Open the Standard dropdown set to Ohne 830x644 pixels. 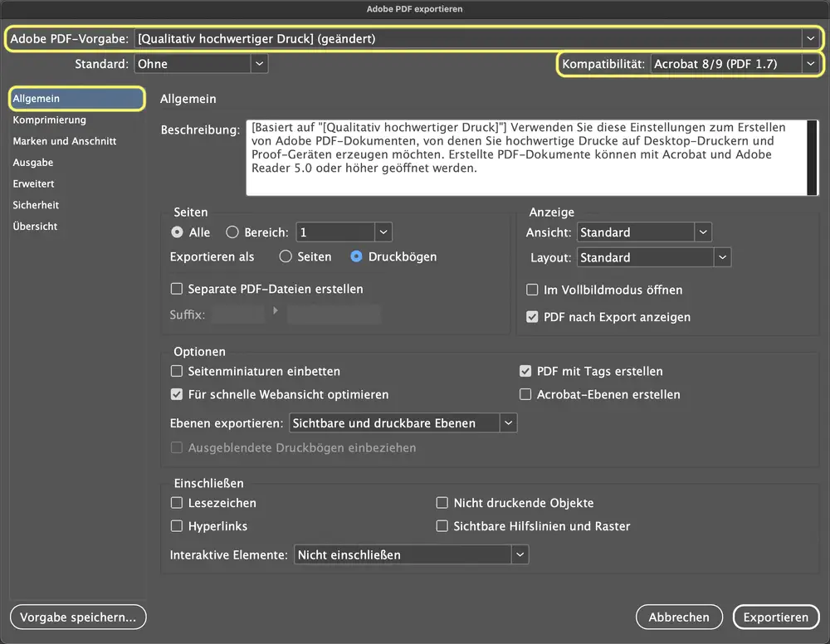pos(201,64)
